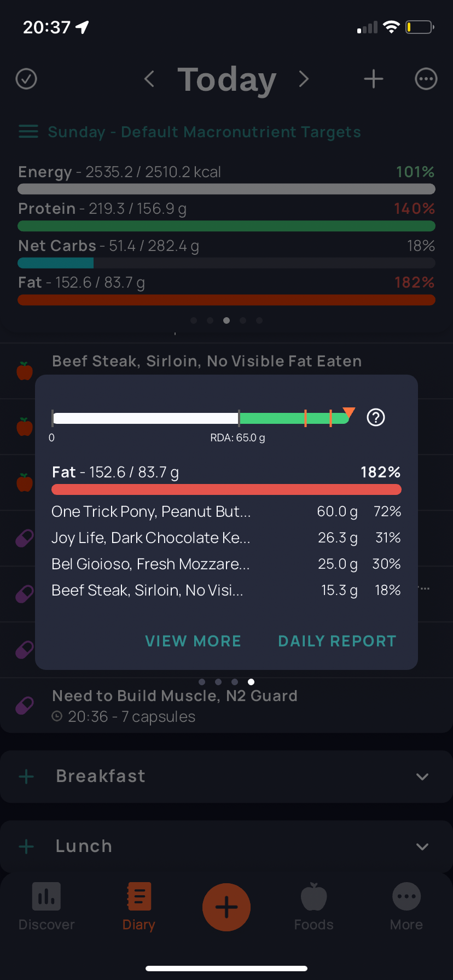Add a food to Breakfast
Image resolution: width=453 pixels, height=980 pixels.
[x=26, y=777]
